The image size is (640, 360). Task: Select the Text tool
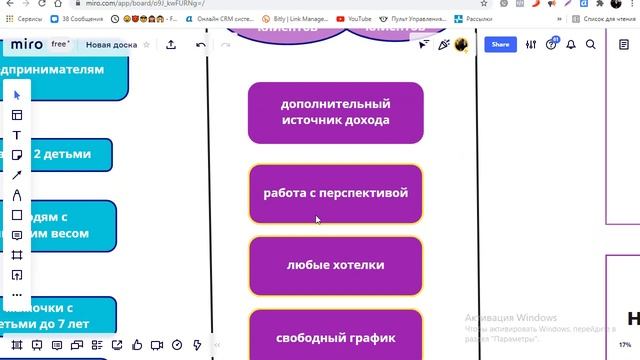(17, 135)
